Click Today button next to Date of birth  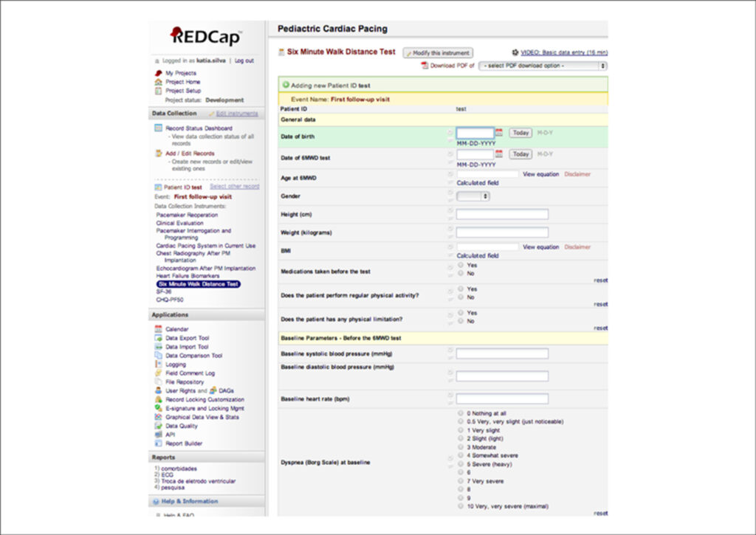click(520, 133)
